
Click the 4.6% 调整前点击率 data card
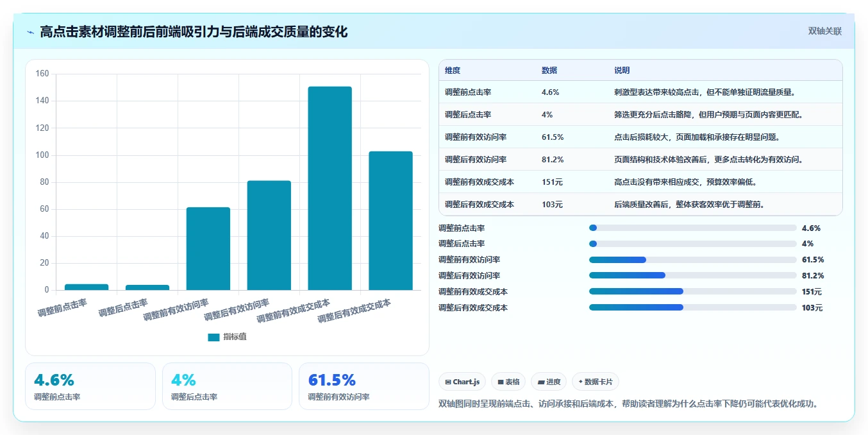click(90, 386)
